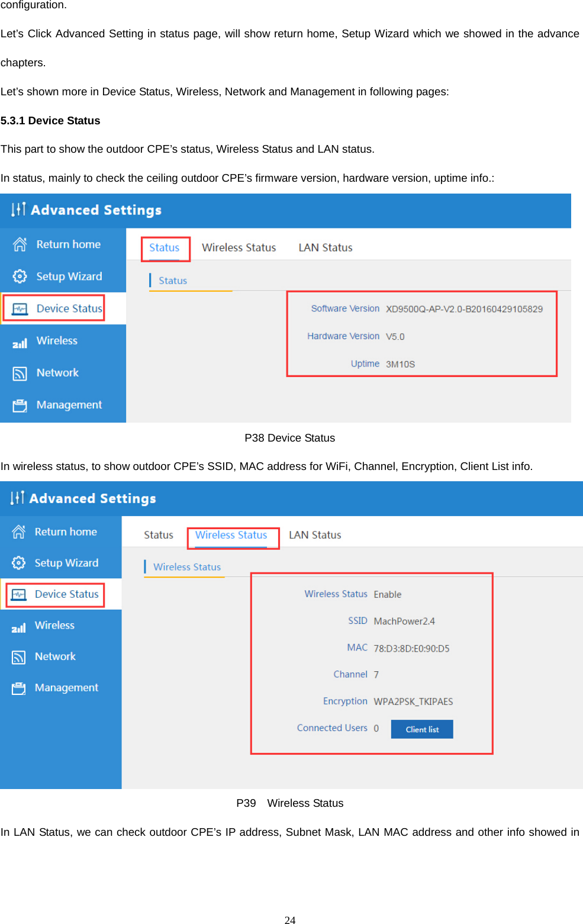The width and height of the screenshot is (583, 924).
Task: Enable the Wireless Status setting
Action: point(387,594)
